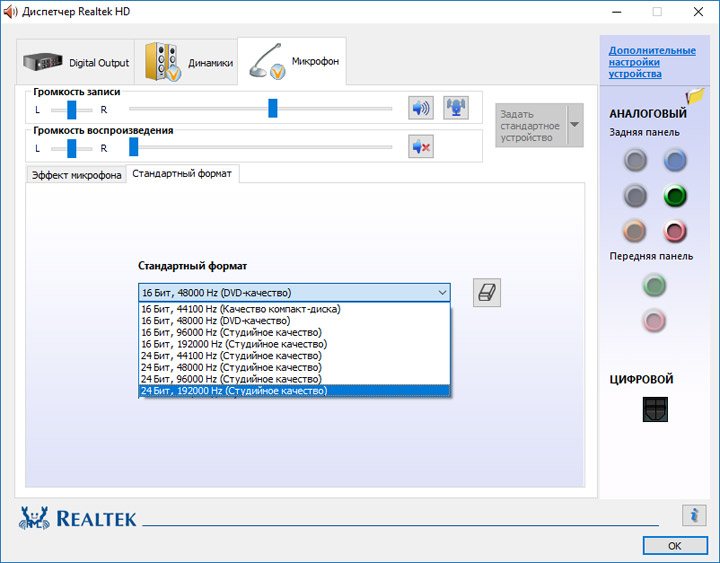The image size is (720, 563).
Task: Close the Realtek HD manager window
Action: pyautogui.click(x=698, y=11)
